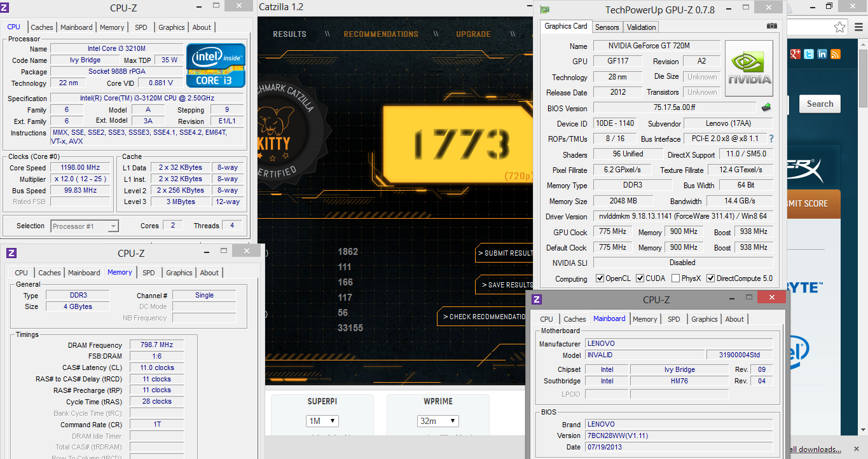
Task: Open the RSS feed icon
Action: [x=836, y=54]
